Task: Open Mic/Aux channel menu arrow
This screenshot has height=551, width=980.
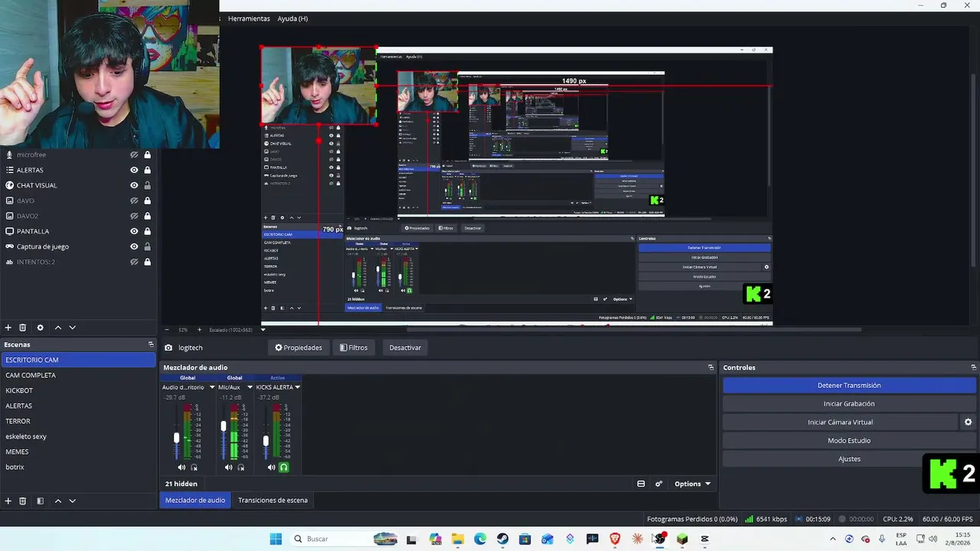Action: coord(250,387)
